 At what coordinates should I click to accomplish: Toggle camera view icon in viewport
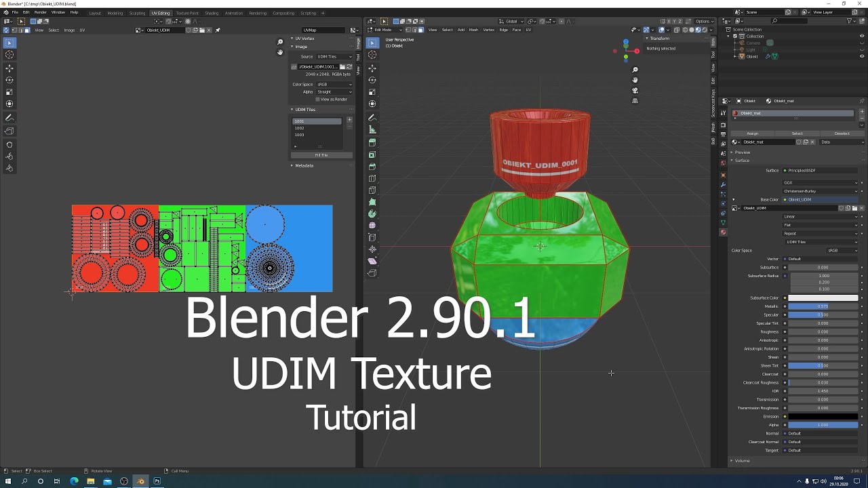635,90
